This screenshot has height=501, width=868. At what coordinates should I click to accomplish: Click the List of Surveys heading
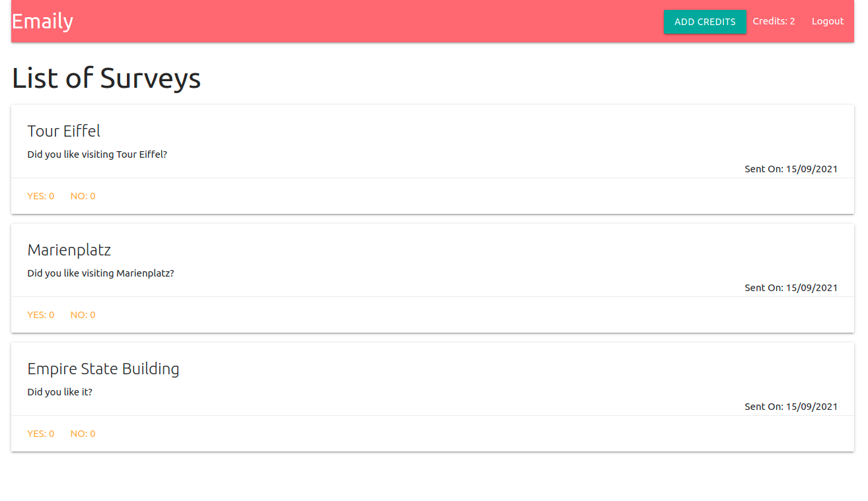click(106, 78)
